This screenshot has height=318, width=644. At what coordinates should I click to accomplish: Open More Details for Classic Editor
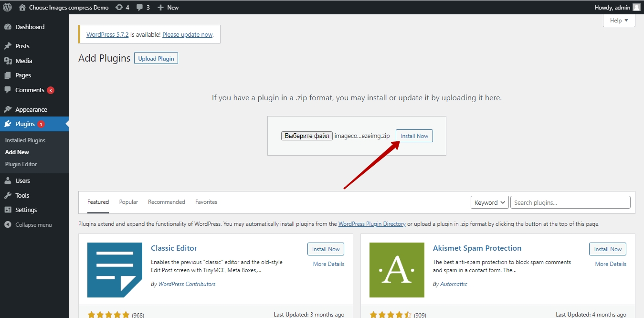(328, 264)
